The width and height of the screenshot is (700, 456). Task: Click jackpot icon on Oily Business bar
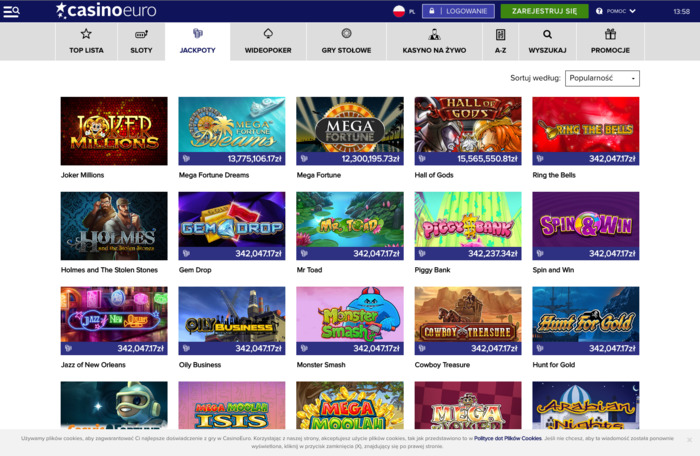(186, 348)
